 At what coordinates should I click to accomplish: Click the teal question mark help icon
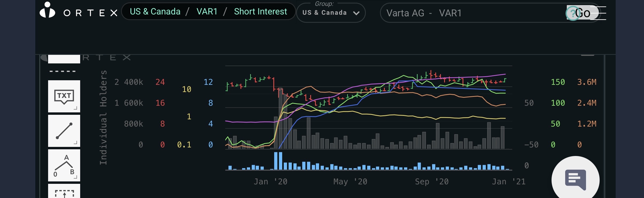[x=572, y=13]
